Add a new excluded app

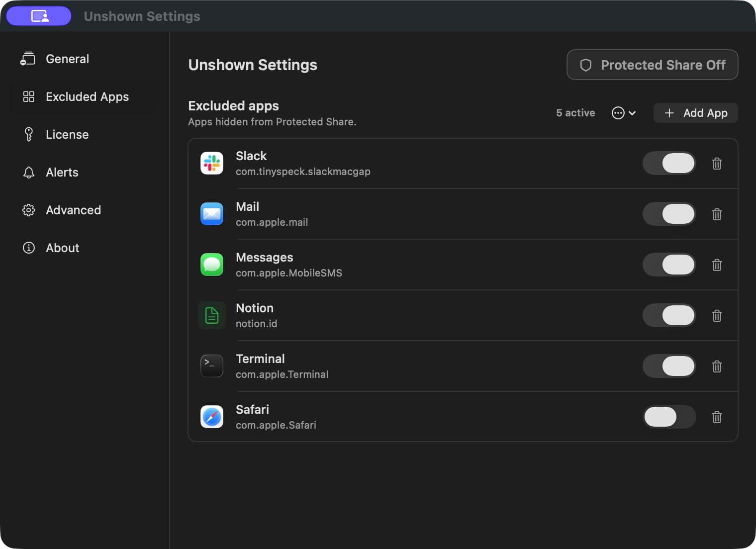(x=695, y=113)
